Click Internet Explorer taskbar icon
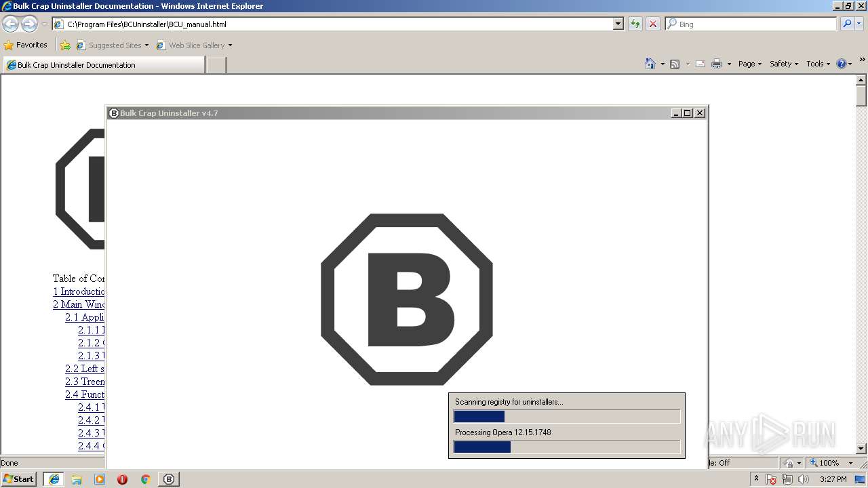This screenshot has width=868, height=488. click(x=54, y=479)
